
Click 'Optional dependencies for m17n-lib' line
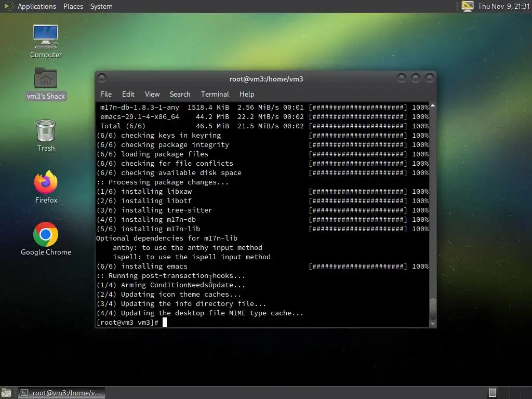167,238
